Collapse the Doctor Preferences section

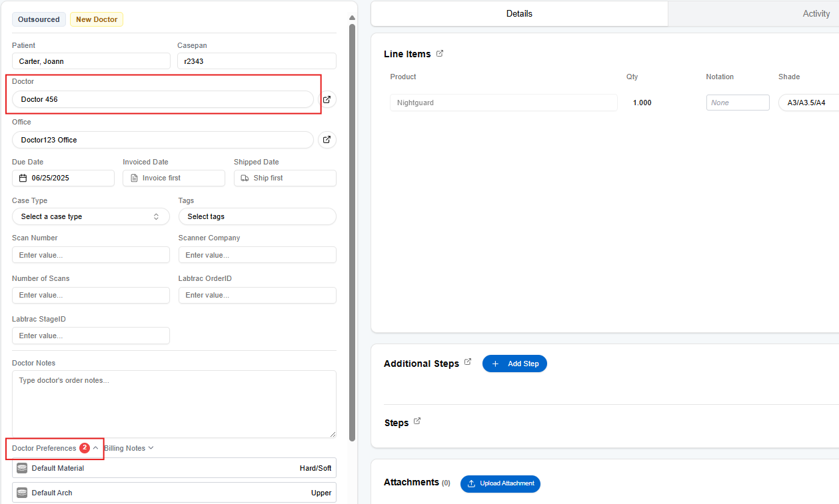click(x=95, y=448)
